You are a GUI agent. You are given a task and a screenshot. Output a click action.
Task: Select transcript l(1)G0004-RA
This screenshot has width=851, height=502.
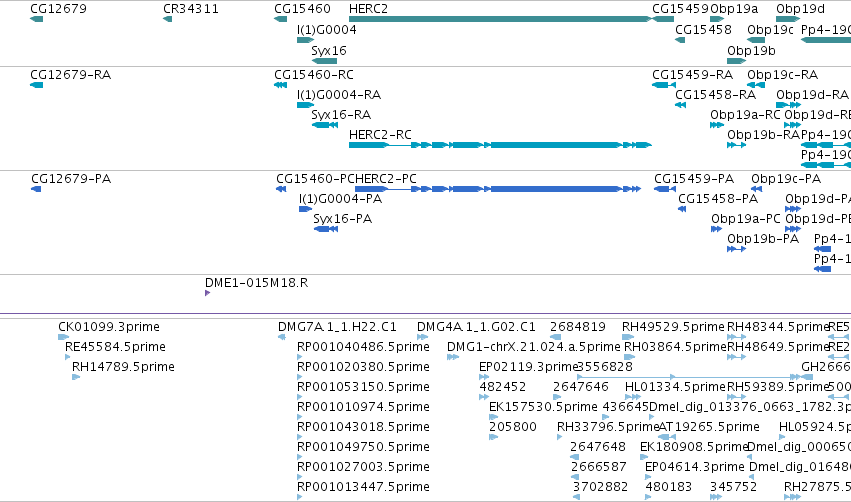tap(339, 94)
